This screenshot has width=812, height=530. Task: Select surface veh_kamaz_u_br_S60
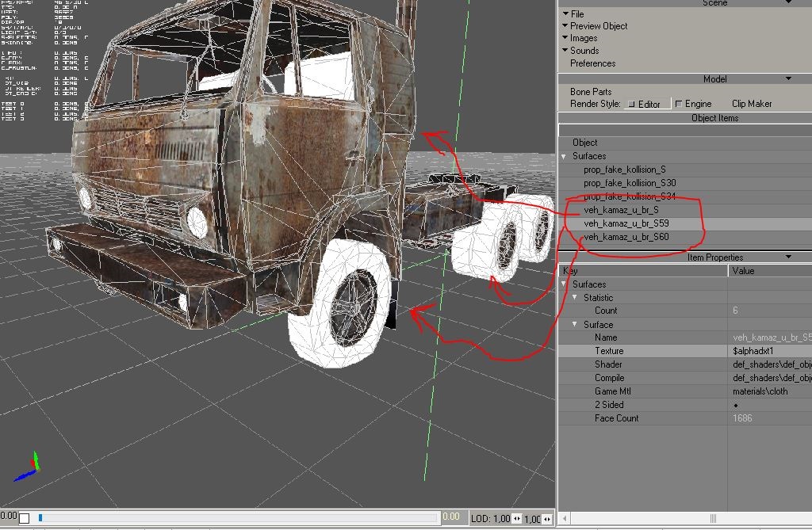click(626, 237)
